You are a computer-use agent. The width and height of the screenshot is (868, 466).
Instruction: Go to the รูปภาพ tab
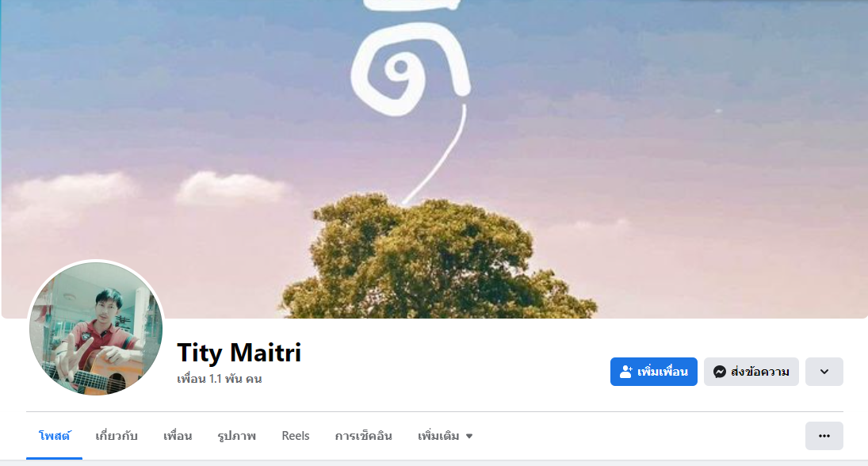[236, 436]
